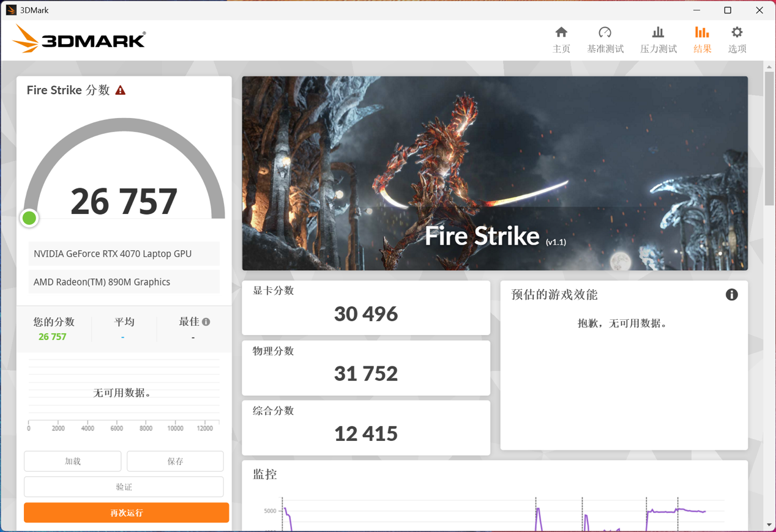Click the red warning triangle beside Fire Strike score
The height and width of the screenshot is (532, 776).
pyautogui.click(x=121, y=91)
